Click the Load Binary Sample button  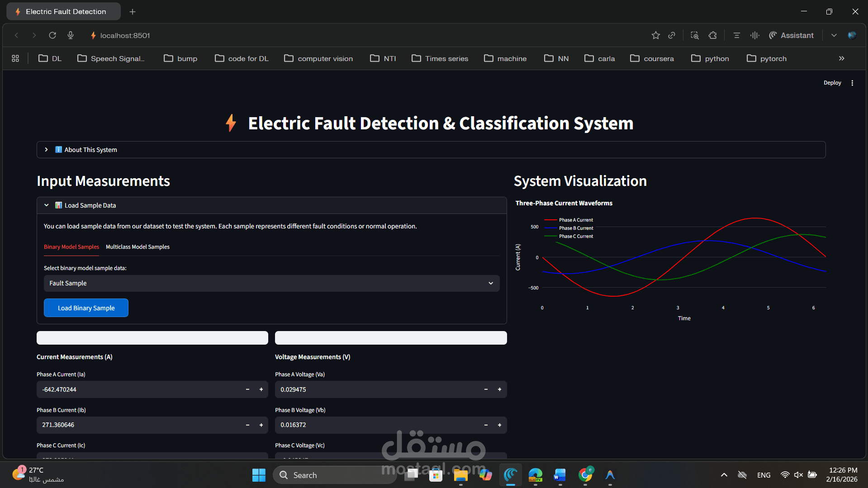click(x=86, y=308)
